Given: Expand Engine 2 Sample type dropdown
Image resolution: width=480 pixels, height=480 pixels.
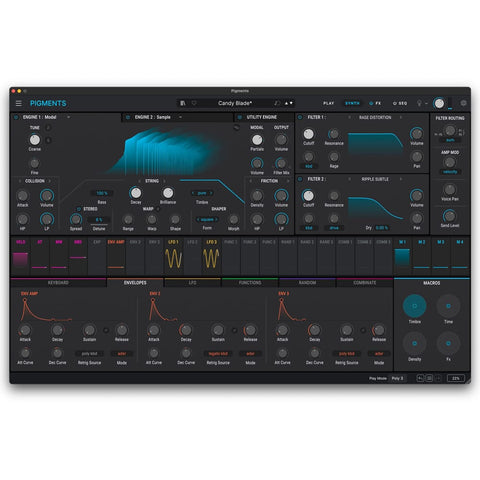Looking at the screenshot, I should [180, 117].
